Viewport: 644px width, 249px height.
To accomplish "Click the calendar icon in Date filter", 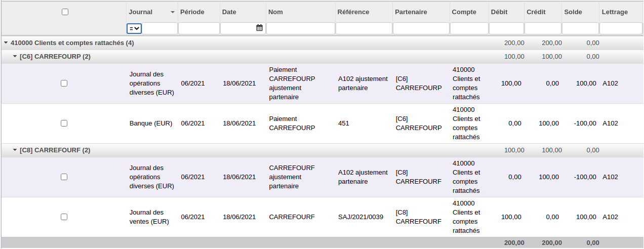I will [259, 28].
